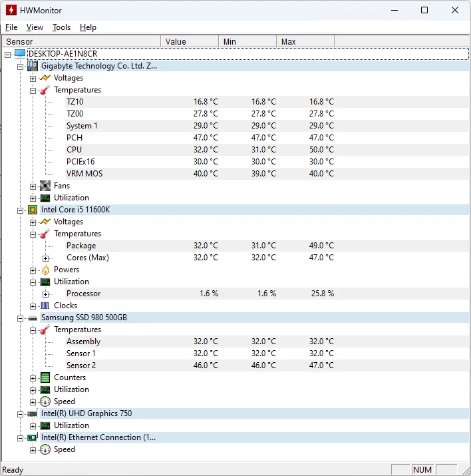Viewport: 471px width, 476px height.
Task: Select the TZ00 temperature row
Action: (267, 114)
